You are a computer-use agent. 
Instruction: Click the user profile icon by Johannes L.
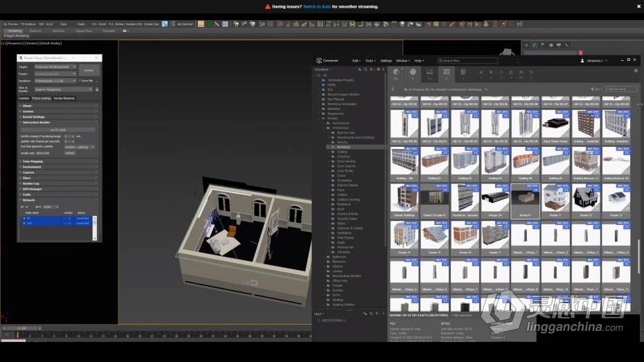(x=582, y=61)
